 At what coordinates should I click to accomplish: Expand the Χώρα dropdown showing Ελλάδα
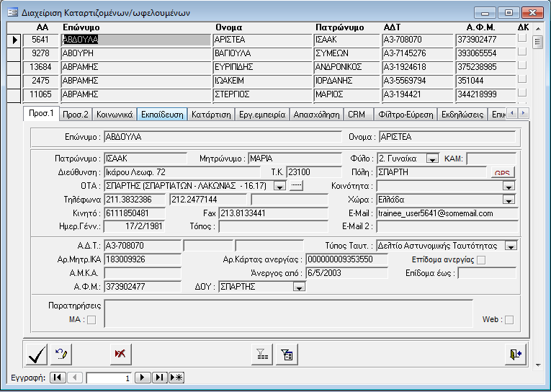coord(509,200)
